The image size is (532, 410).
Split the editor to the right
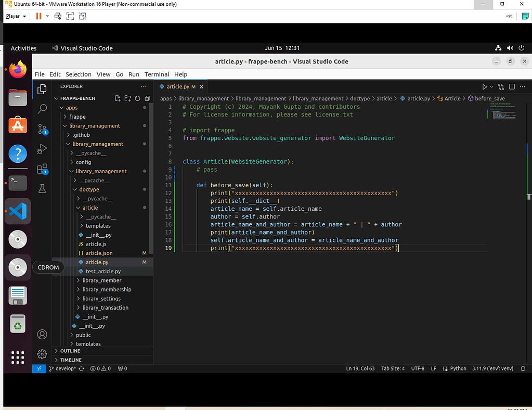coord(512,87)
